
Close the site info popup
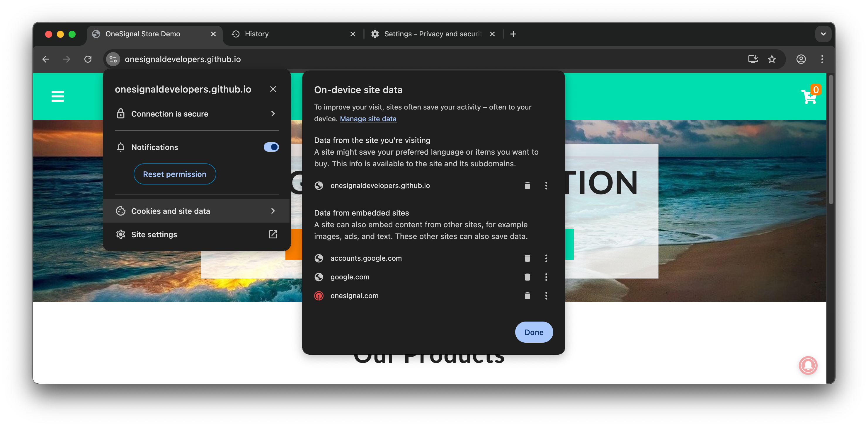273,89
